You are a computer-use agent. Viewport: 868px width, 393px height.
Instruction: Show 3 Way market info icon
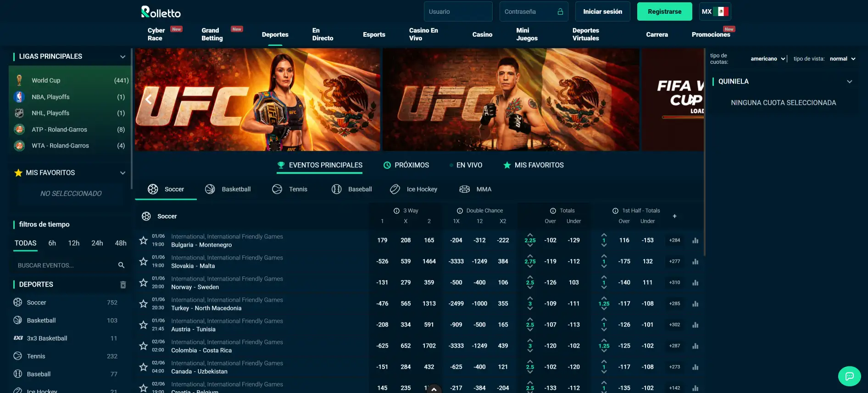(x=396, y=211)
